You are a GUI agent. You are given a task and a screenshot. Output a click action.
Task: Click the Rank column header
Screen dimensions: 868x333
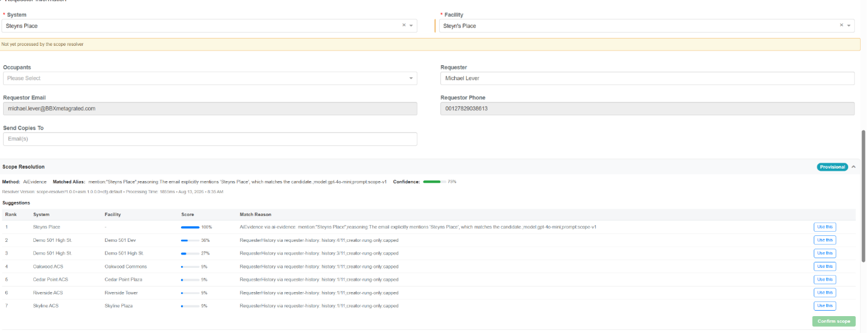click(x=11, y=214)
